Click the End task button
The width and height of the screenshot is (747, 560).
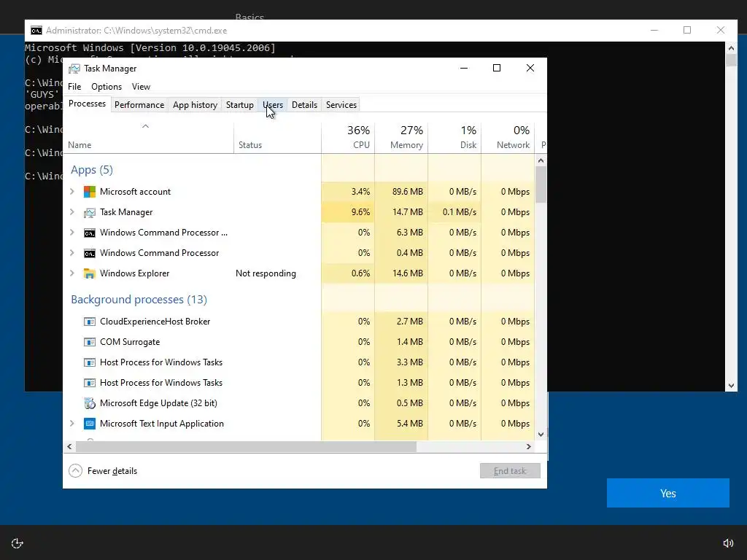pyautogui.click(x=510, y=471)
